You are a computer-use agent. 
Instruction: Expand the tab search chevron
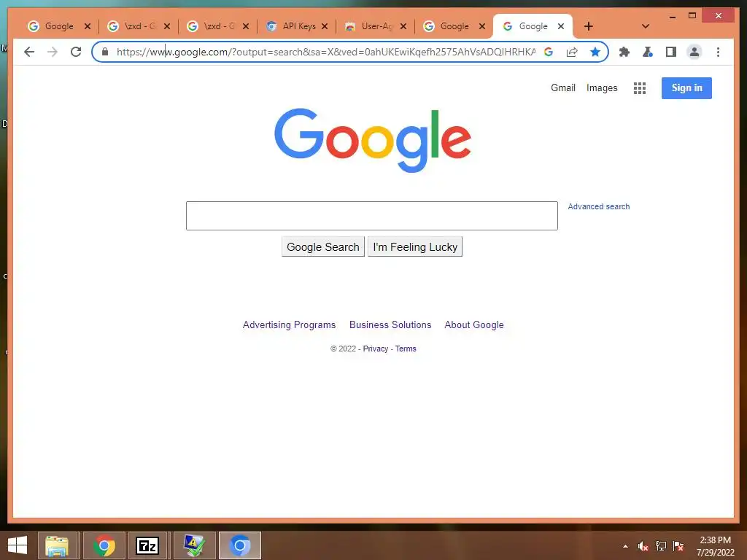[645, 26]
